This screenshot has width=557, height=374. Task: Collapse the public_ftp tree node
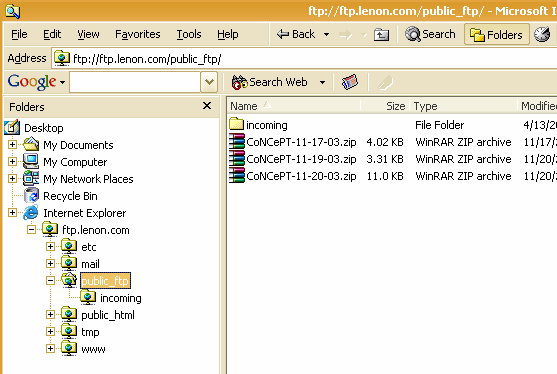pyautogui.click(x=50, y=281)
